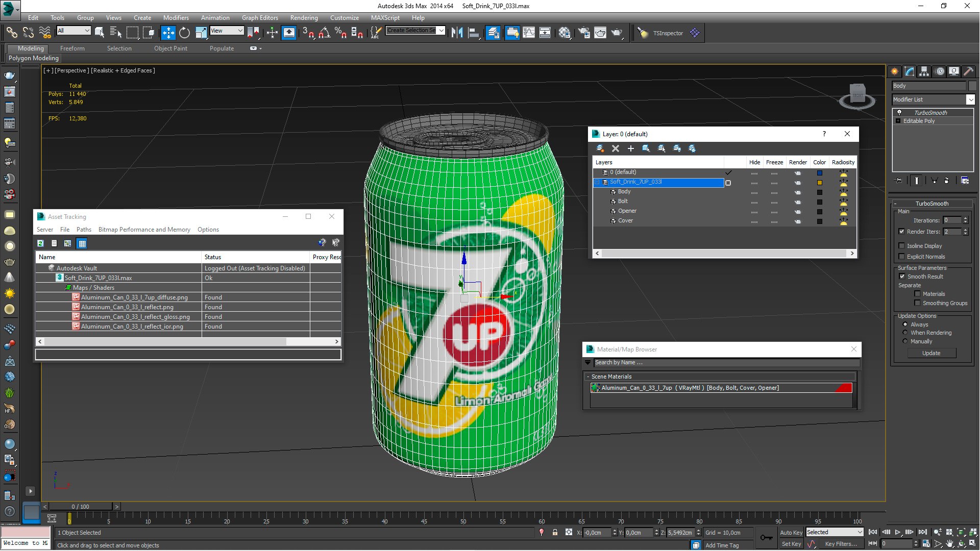Open Paths menu in Asset Tracking

click(84, 230)
